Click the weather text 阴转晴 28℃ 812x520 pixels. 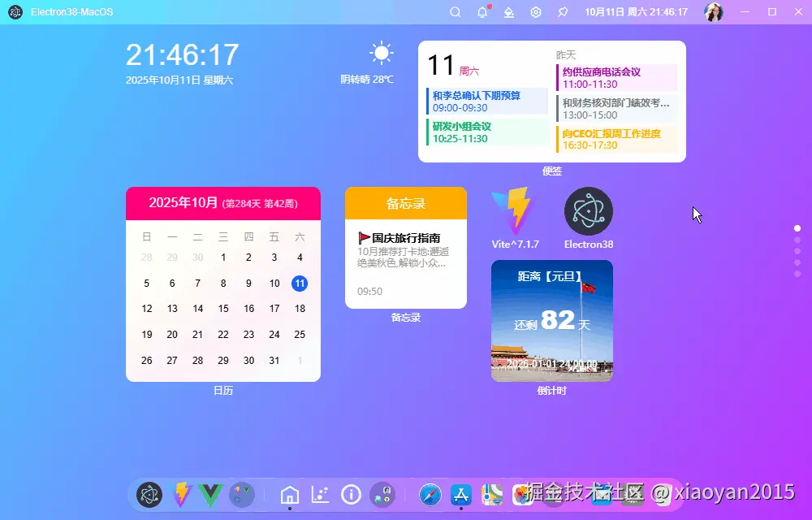pos(367,80)
